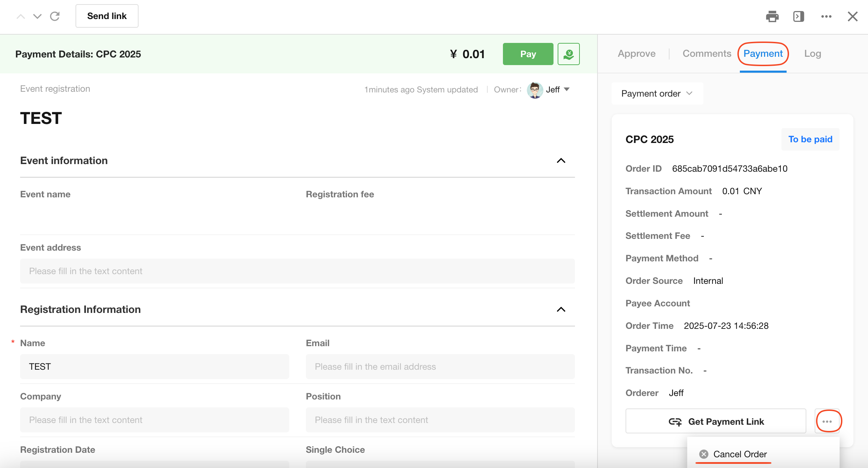868x468 pixels.
Task: Print this record
Action: (772, 16)
